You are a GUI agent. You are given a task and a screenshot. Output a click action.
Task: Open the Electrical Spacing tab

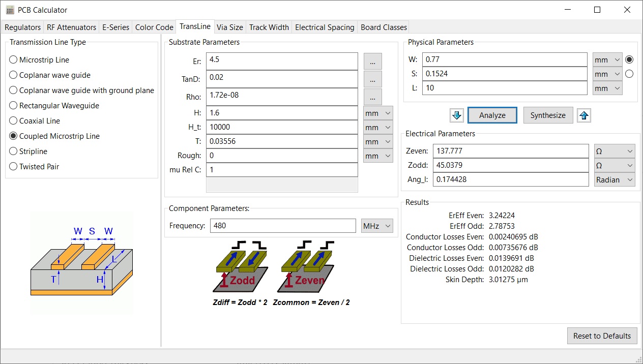325,27
